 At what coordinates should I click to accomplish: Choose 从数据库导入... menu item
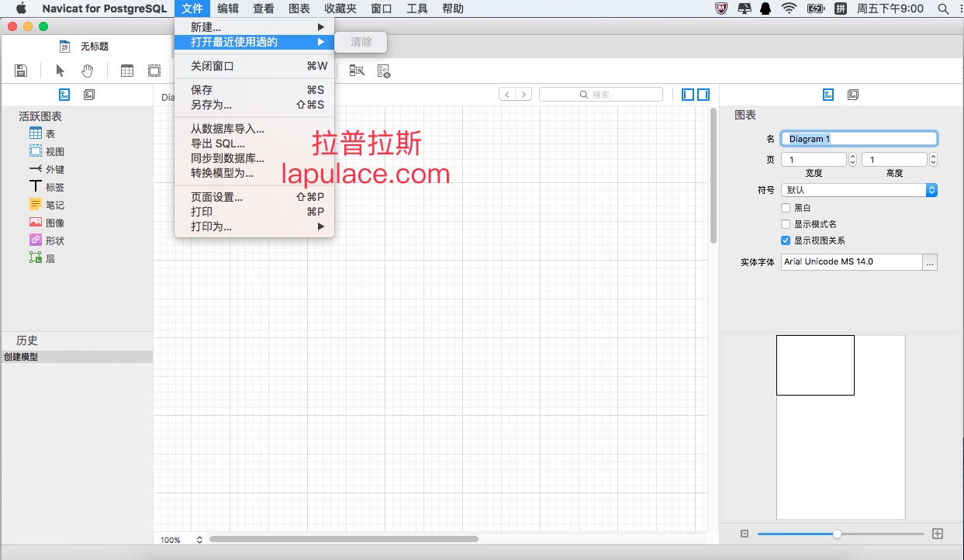coord(254,129)
